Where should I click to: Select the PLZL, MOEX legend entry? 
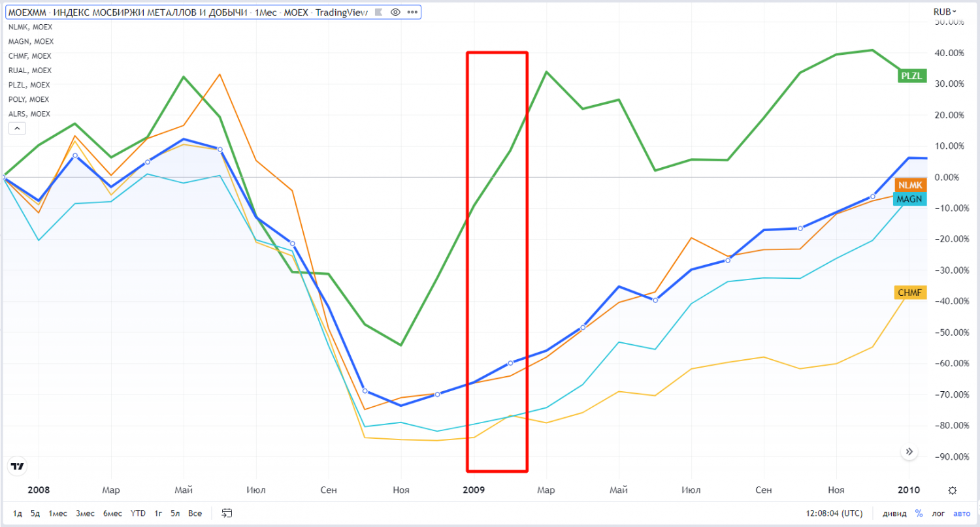29,85
